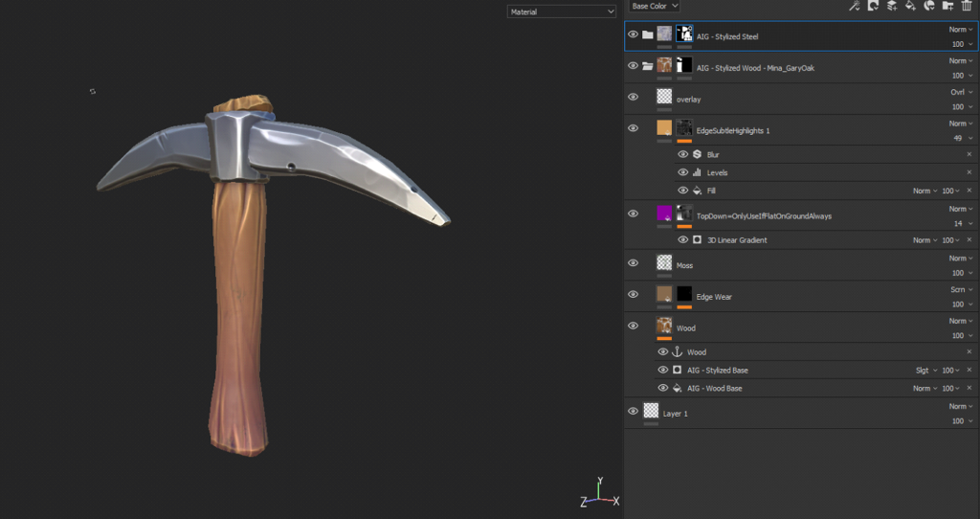
Task: Hide the AIG - Stylized Steel layer
Action: (x=634, y=34)
